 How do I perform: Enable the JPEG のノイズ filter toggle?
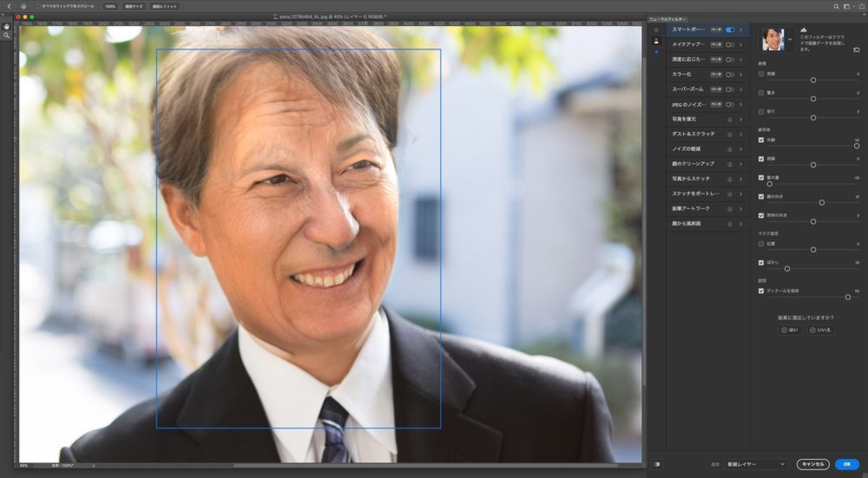(730, 105)
